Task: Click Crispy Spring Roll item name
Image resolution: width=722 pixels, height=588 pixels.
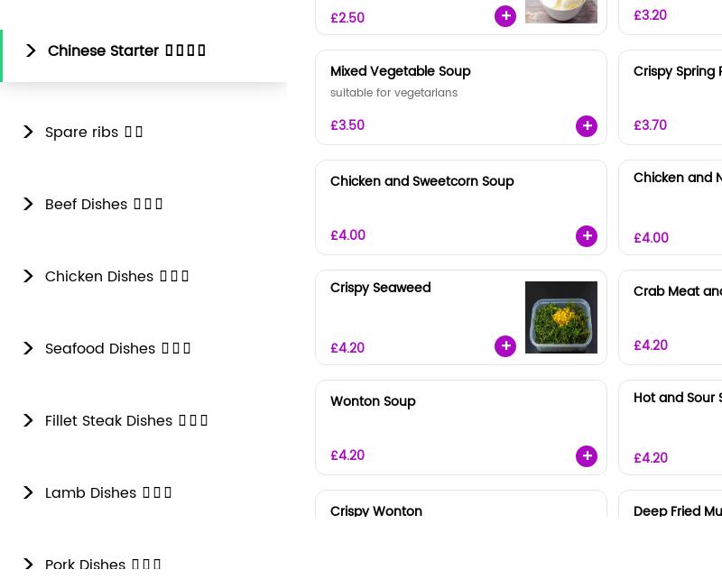Action: pos(677,71)
